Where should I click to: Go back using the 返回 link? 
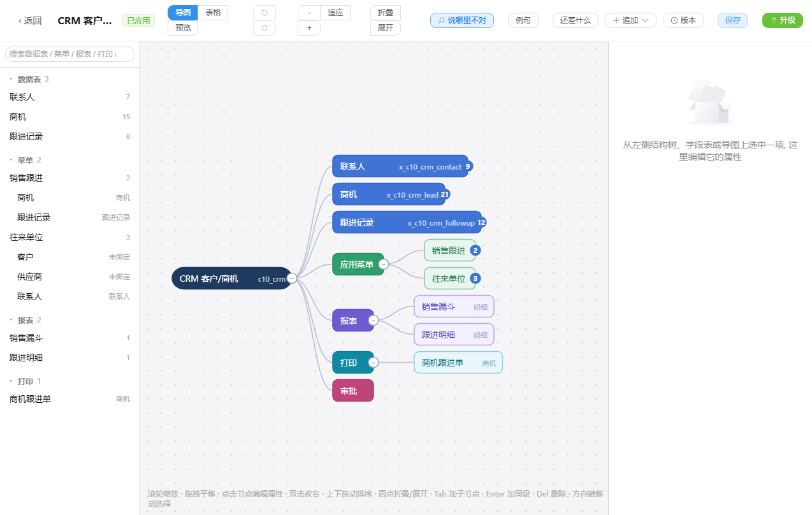pos(30,20)
